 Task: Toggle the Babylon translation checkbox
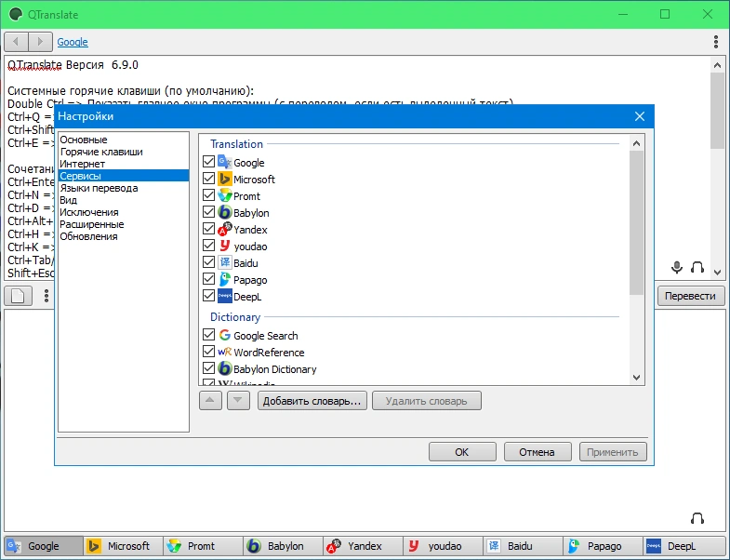(208, 212)
